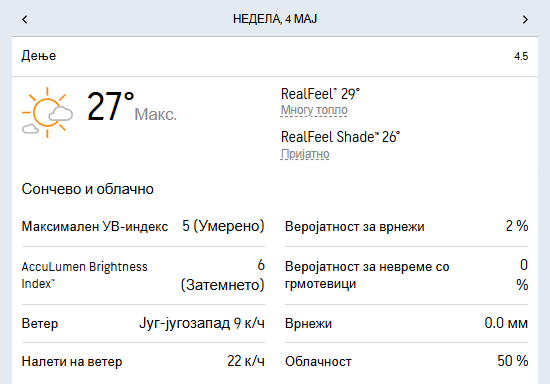The image size is (550, 384).
Task: Click the Веројатност за врнежи row
Action: point(407,227)
